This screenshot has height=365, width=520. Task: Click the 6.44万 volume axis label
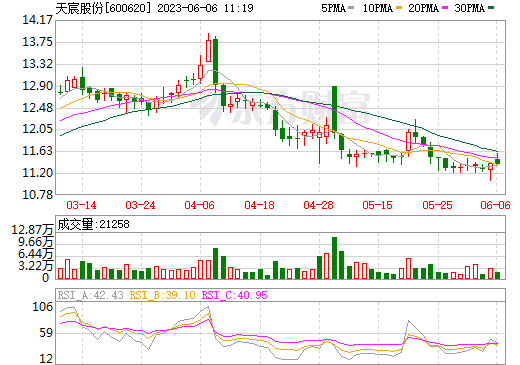(36, 254)
